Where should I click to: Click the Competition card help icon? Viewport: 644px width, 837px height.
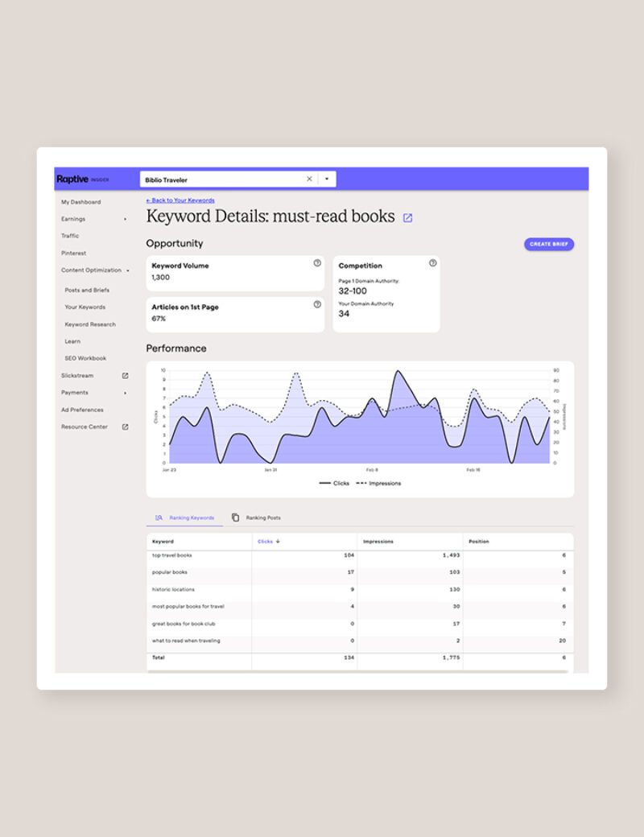coord(432,263)
